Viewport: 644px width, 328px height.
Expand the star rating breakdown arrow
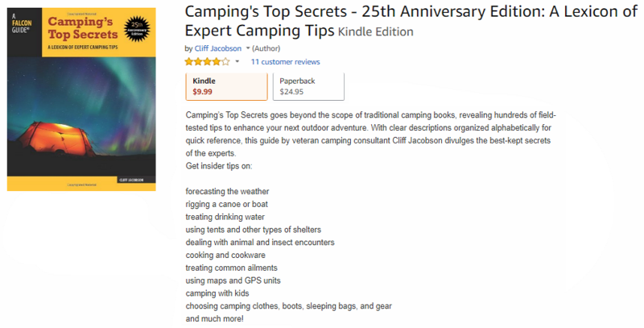237,62
